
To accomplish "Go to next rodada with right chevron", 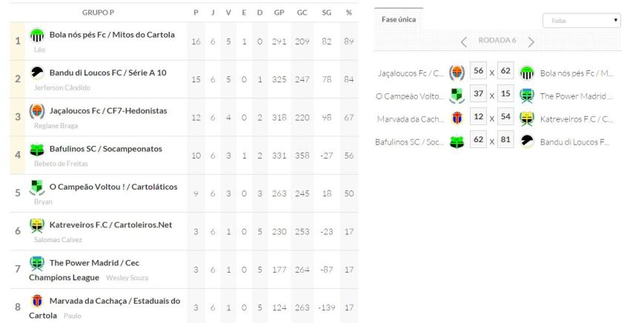I will 531,41.
